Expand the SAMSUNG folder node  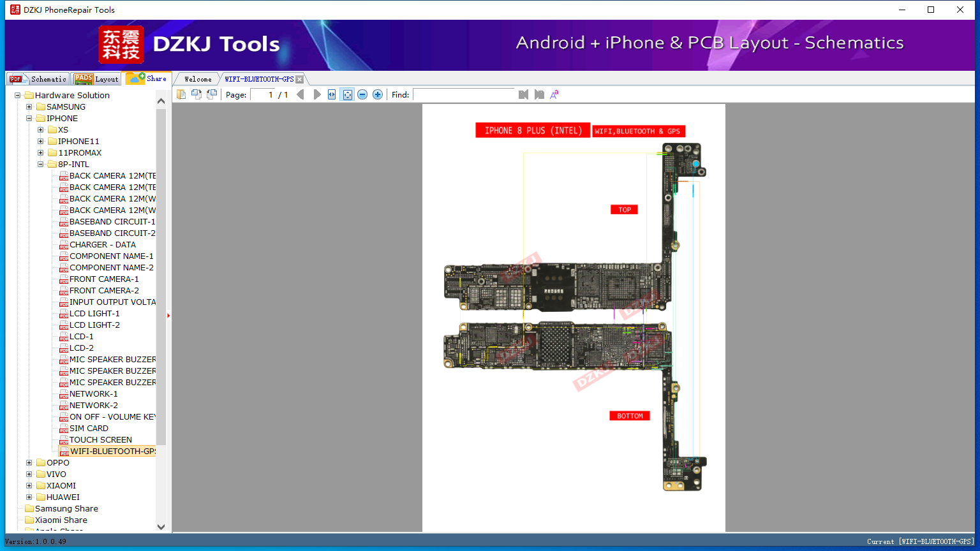point(29,107)
